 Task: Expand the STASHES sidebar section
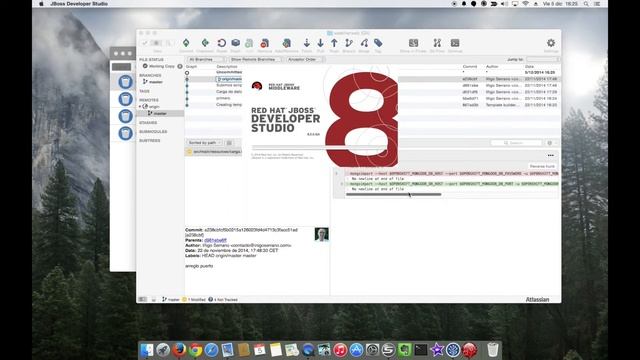(x=148, y=123)
